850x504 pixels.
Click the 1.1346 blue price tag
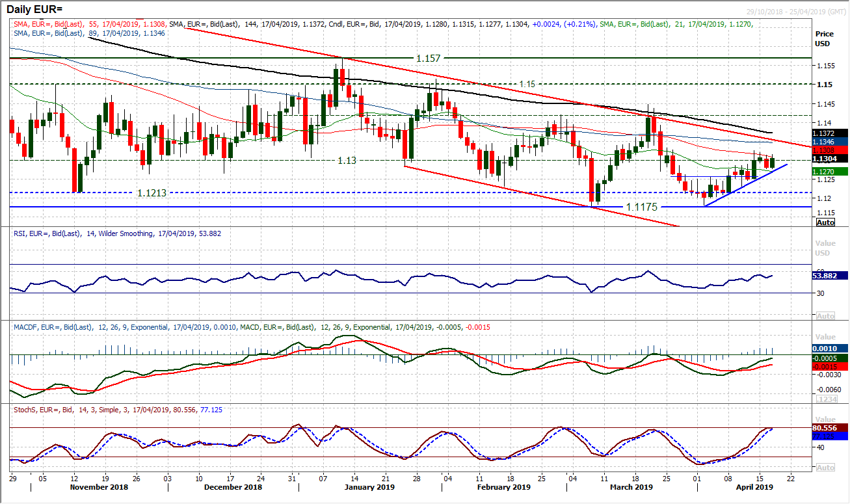830,141
